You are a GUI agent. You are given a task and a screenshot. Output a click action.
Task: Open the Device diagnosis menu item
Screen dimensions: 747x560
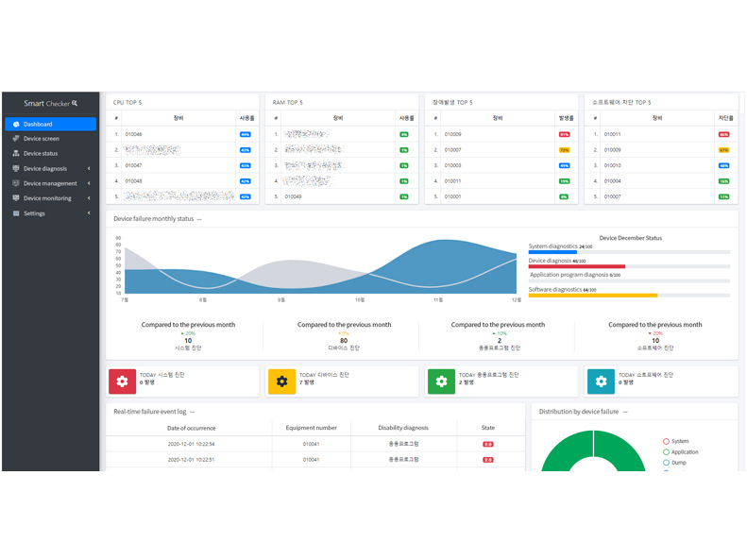[x=50, y=169]
